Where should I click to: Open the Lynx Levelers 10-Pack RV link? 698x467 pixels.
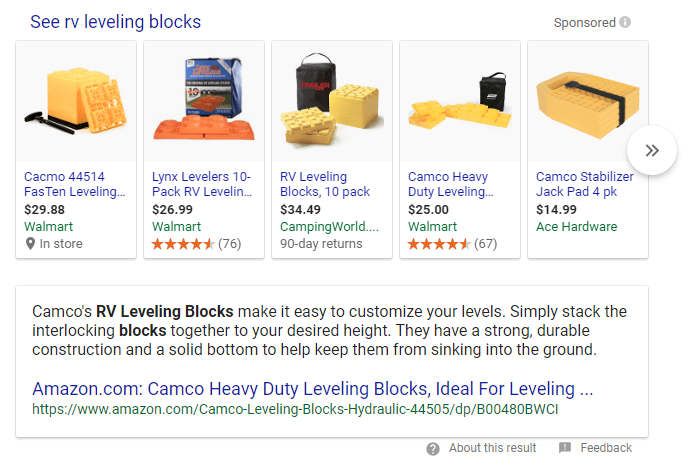coord(203,184)
